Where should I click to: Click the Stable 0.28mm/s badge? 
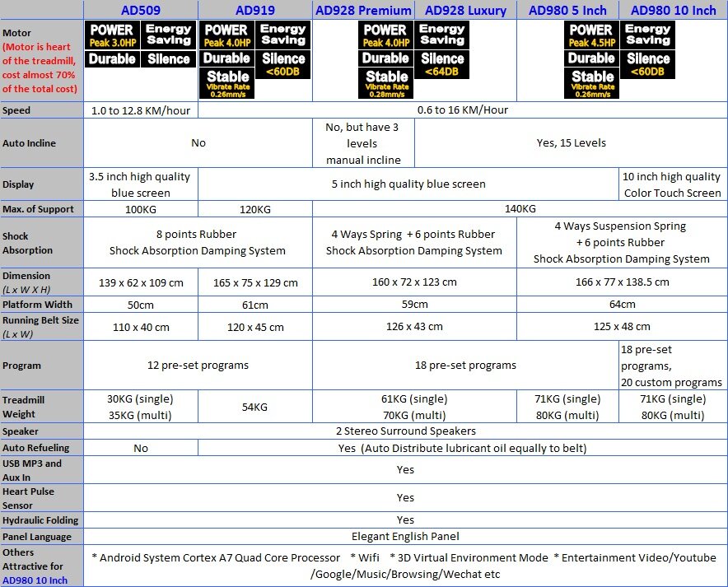click(385, 83)
